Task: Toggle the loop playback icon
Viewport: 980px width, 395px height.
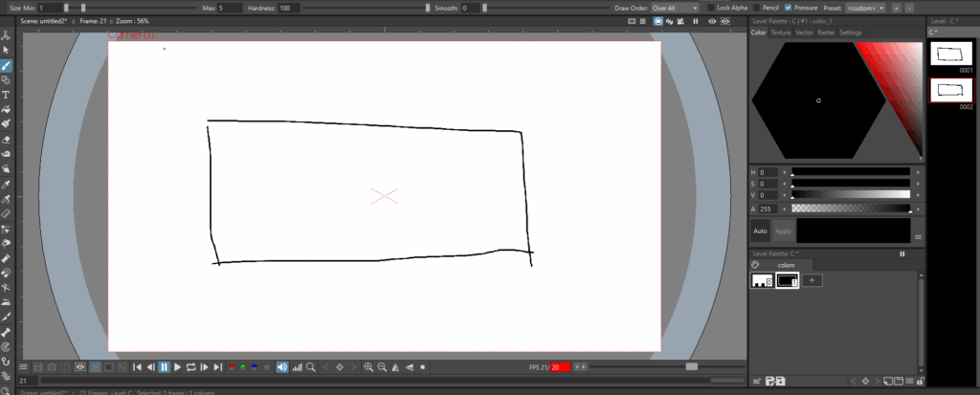Action: (x=191, y=366)
